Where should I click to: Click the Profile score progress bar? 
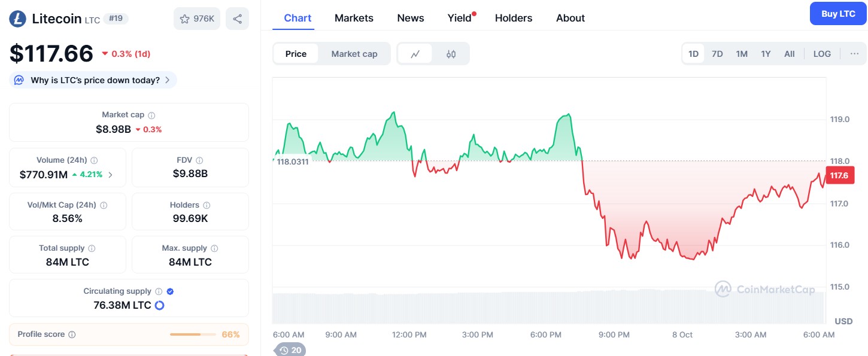[193, 334]
